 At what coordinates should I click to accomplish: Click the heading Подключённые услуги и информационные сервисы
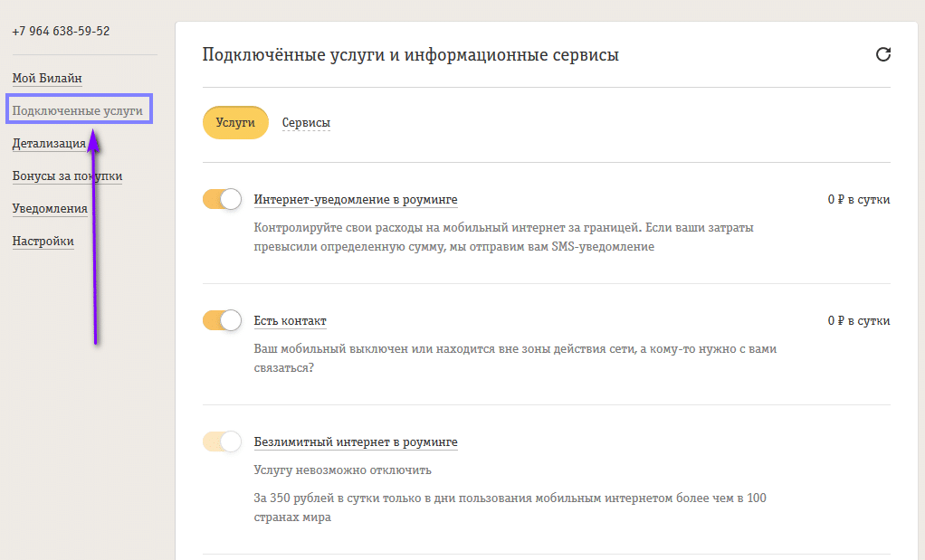tap(411, 55)
